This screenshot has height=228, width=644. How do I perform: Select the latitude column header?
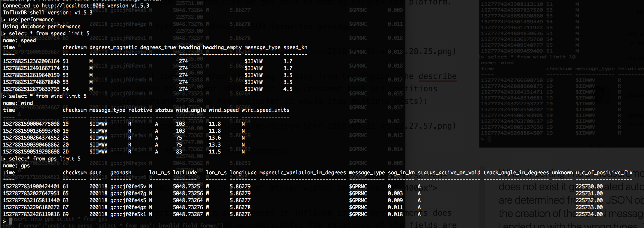[x=185, y=173]
